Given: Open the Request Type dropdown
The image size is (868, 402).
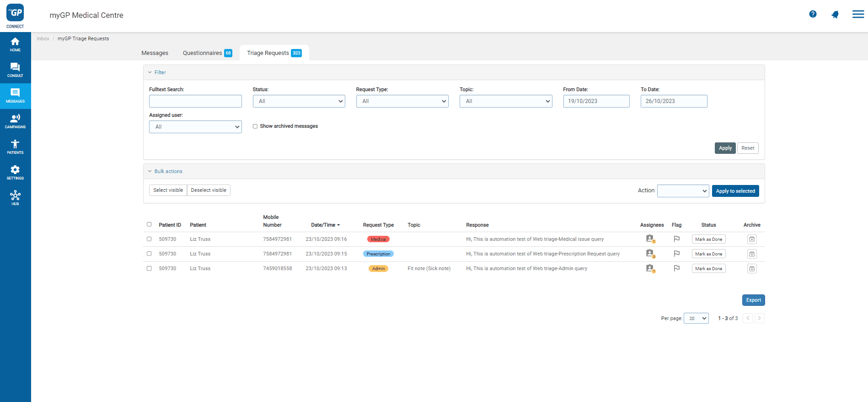Looking at the screenshot, I should pyautogui.click(x=402, y=101).
